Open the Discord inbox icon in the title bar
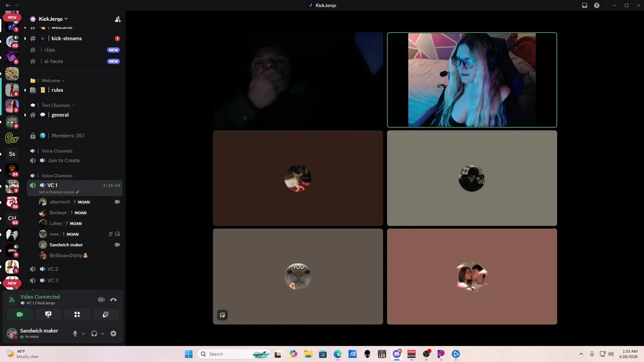Viewport: 644px width, 362px height. [585, 6]
